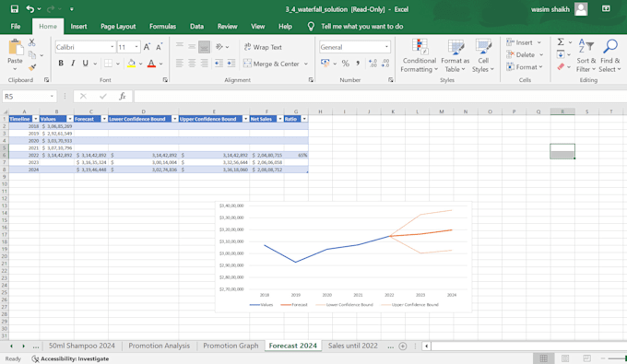627x364 pixels.
Task: Click the Redo arrow icon
Action: [51, 9]
